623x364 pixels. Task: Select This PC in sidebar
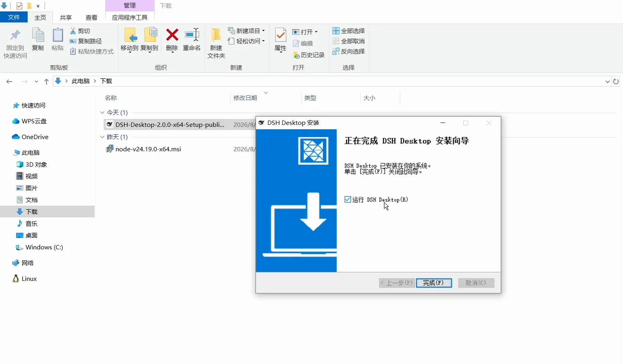26,153
